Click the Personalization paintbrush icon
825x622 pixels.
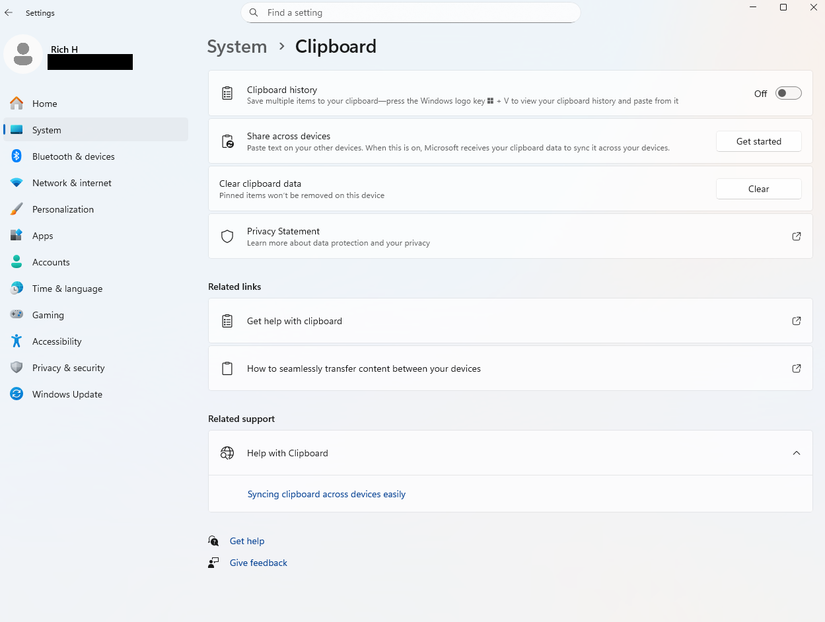tap(17, 209)
